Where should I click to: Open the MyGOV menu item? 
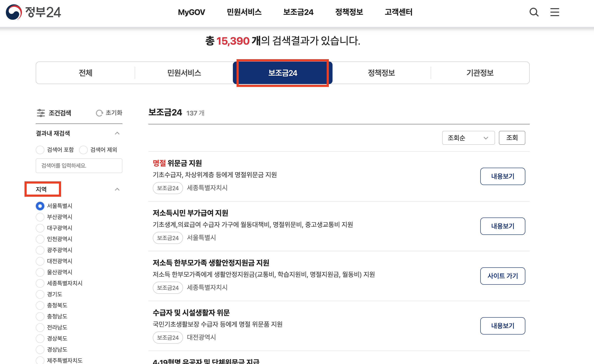[191, 12]
